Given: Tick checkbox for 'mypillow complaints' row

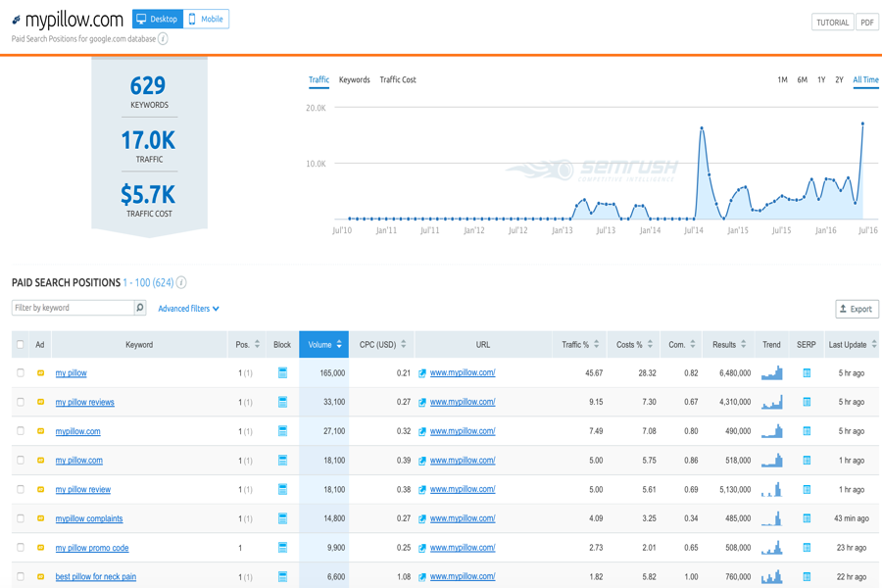Looking at the screenshot, I should click(21, 518).
